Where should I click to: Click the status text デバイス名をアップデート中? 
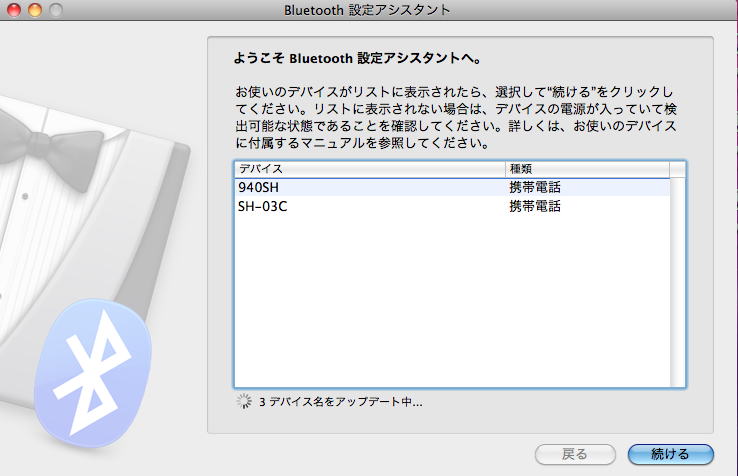coord(341,402)
